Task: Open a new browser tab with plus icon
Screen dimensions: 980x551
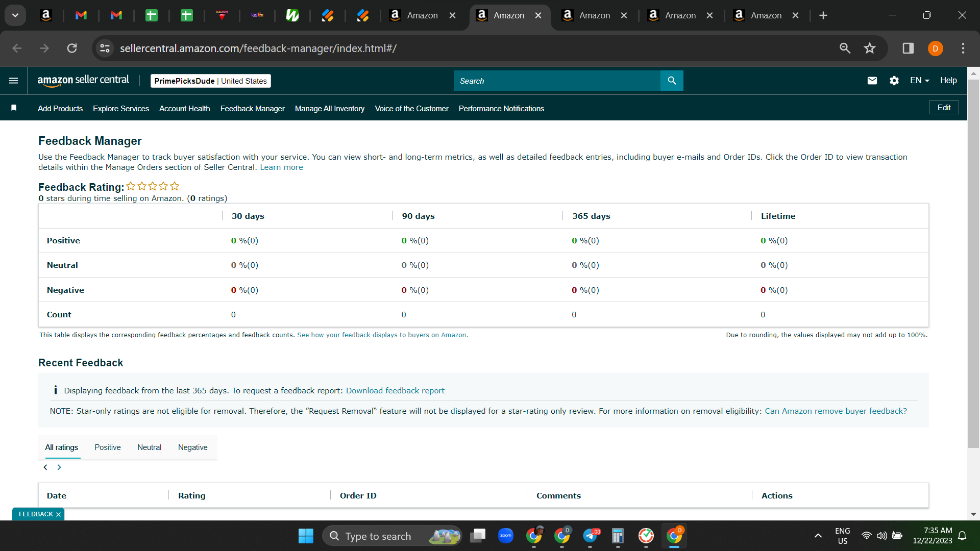Action: click(823, 15)
